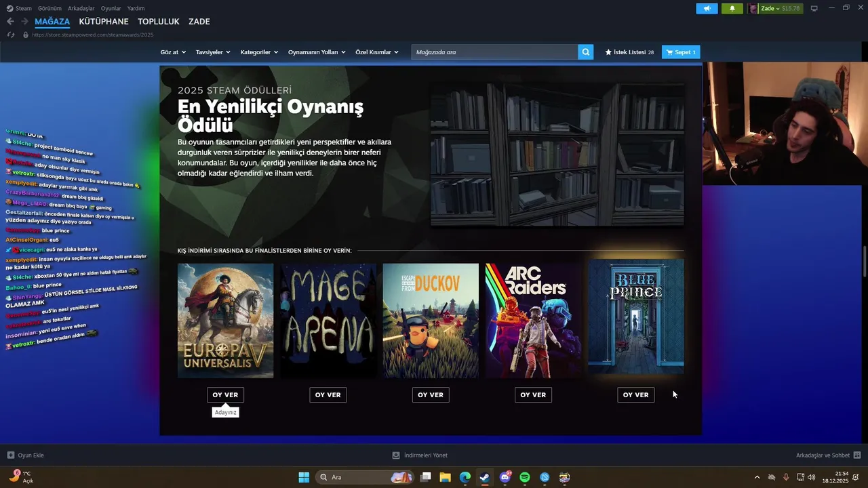Screen dimensions: 868x488
Task: Open the weather widget showing 1°C
Action: pos(22,476)
